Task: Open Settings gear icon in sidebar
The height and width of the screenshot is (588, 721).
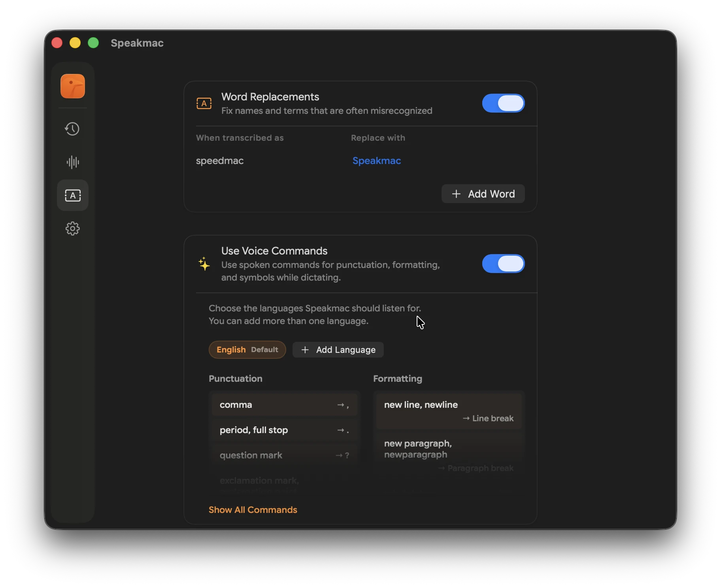Action: [73, 228]
